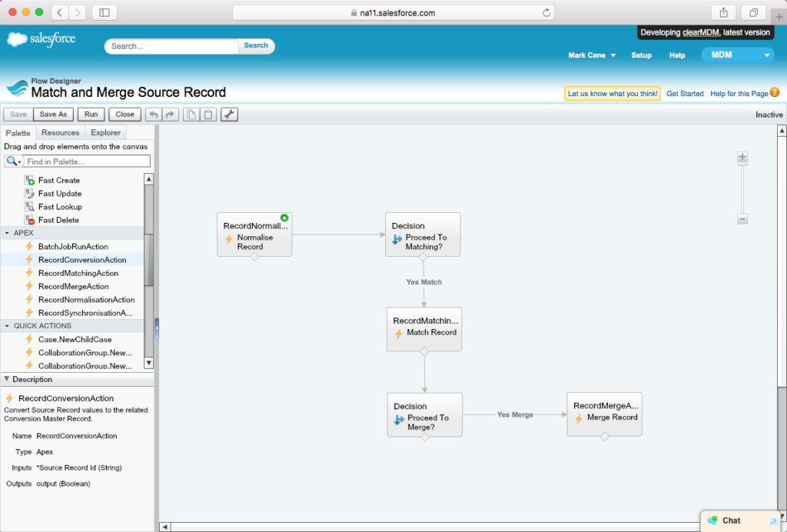Screen dimensions: 787x532
Task: Click the canvas zoom-in plus icon
Action: (742, 157)
